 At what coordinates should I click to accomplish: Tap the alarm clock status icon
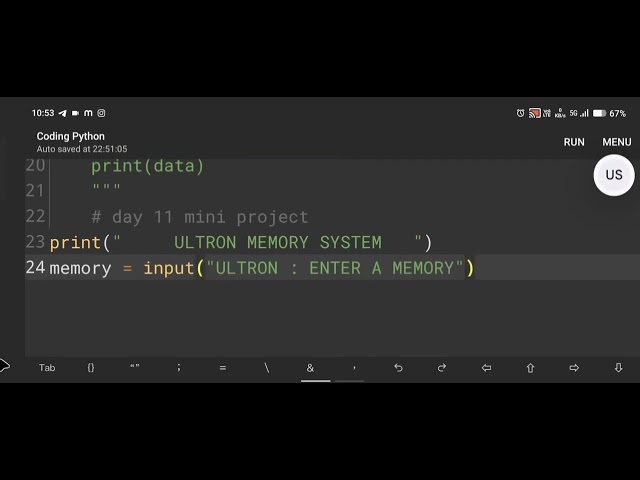coord(520,113)
